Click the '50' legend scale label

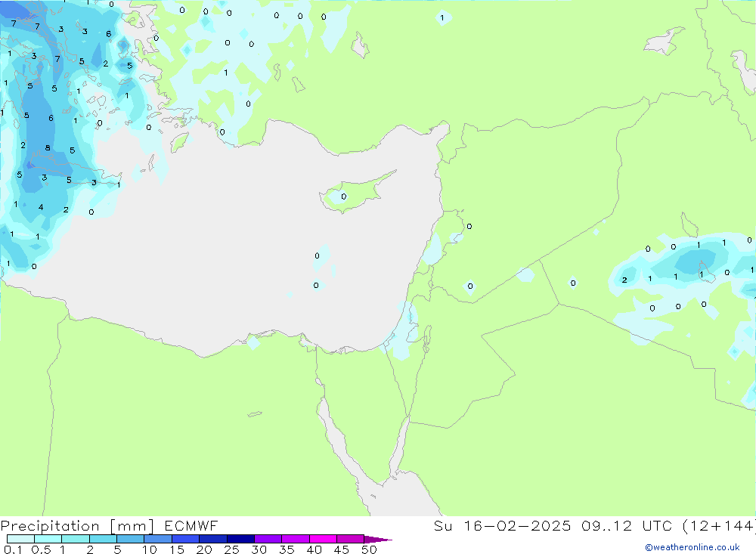pos(369,549)
